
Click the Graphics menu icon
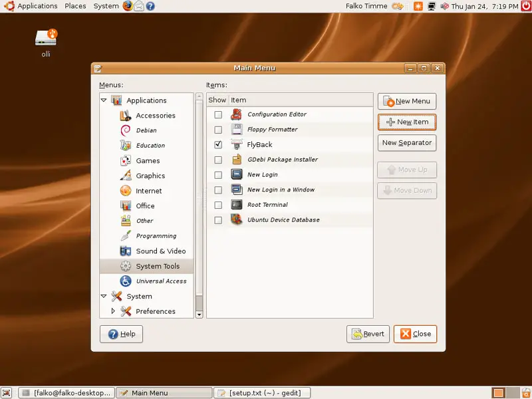click(126, 176)
